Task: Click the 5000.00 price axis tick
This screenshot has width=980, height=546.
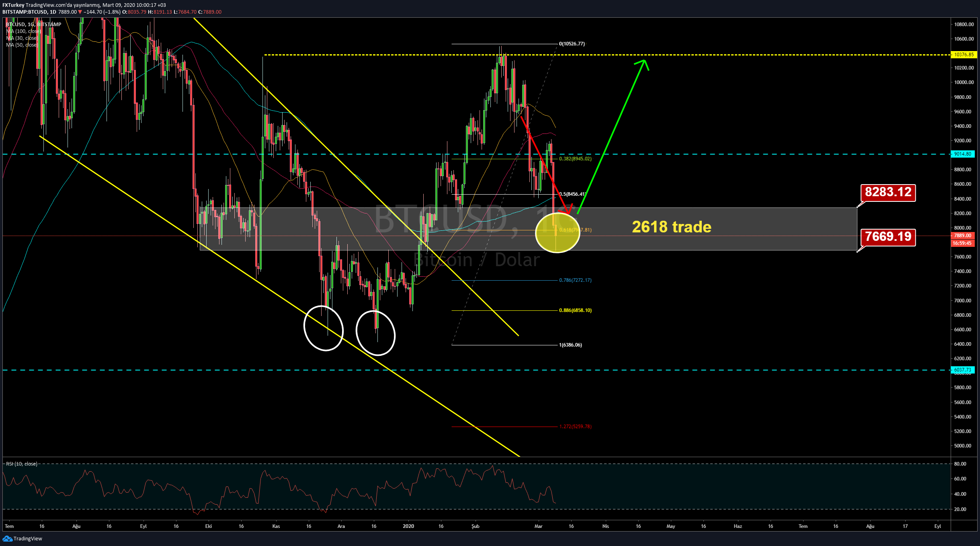Action: point(963,446)
